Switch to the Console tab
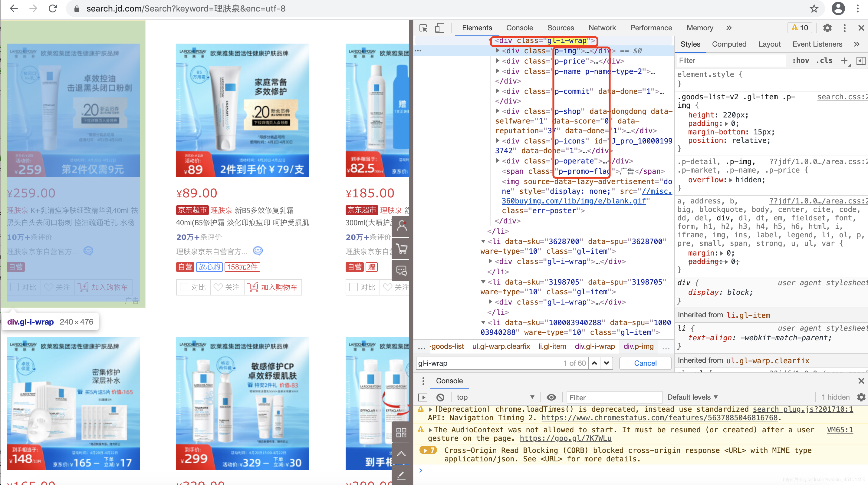 pos(519,28)
